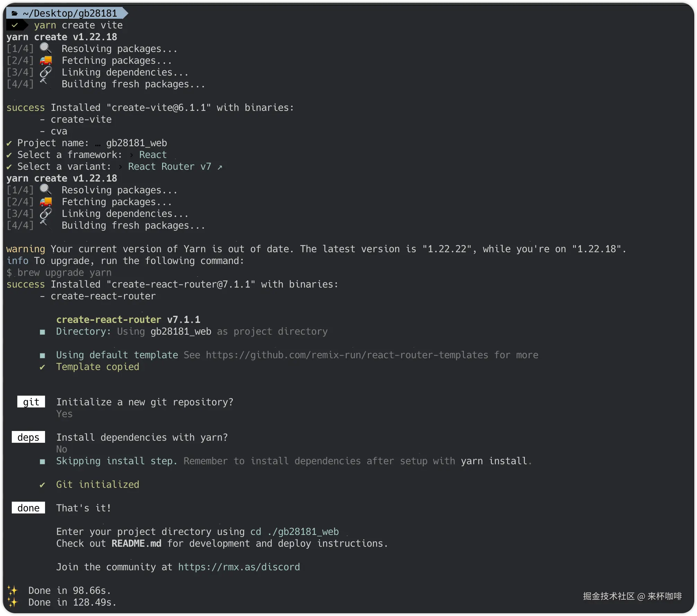Screen dimensions: 697x616
Task: Click the second truck Fetching packages icon
Action: 46,202
